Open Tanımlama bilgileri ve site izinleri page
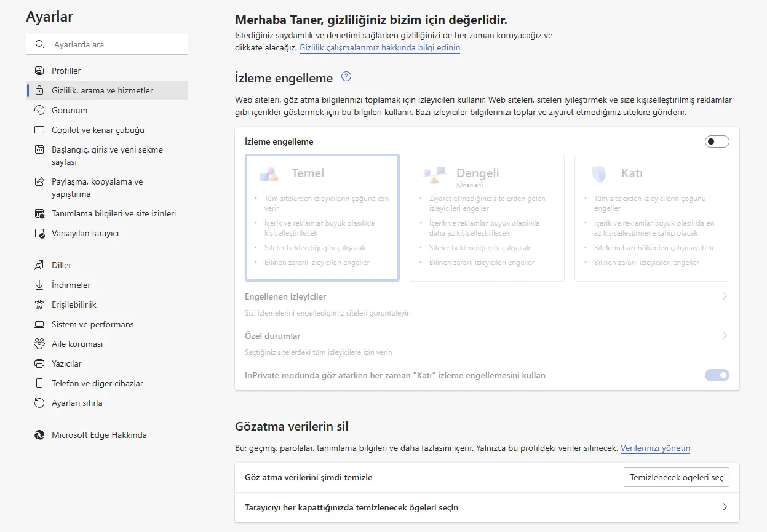767x532 pixels. tap(108, 213)
